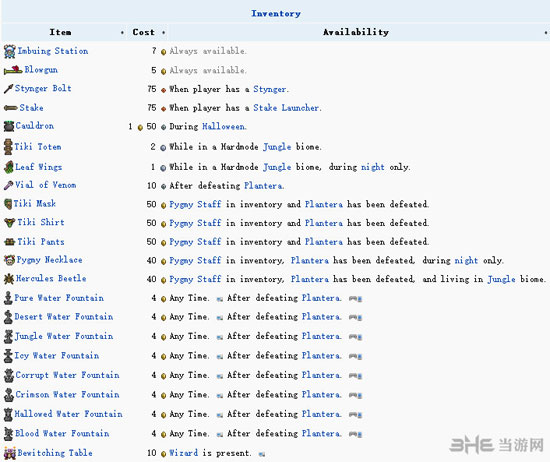Click the Imbuing Station item icon
The height and width of the screenshot is (462, 550).
coord(10,51)
